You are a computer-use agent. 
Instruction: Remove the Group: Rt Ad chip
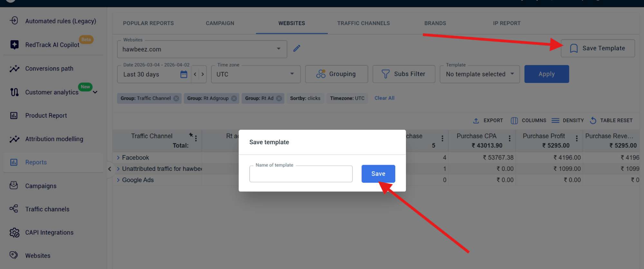click(x=279, y=98)
